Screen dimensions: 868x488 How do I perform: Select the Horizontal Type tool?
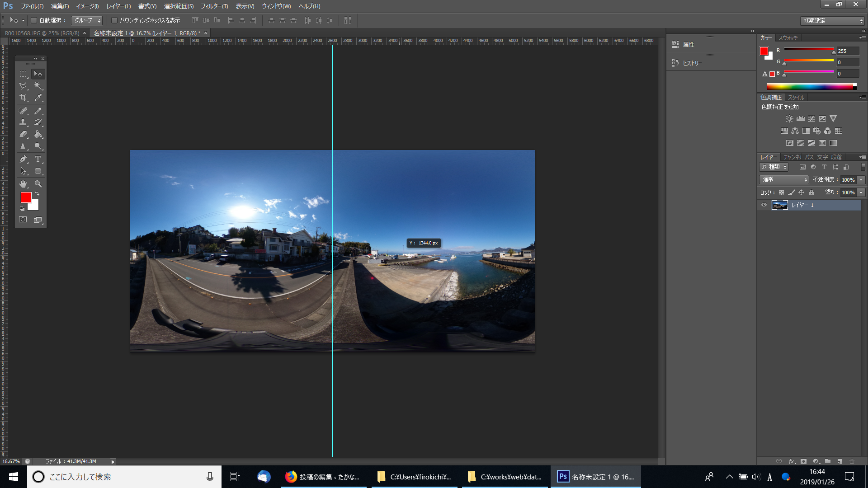click(x=38, y=159)
